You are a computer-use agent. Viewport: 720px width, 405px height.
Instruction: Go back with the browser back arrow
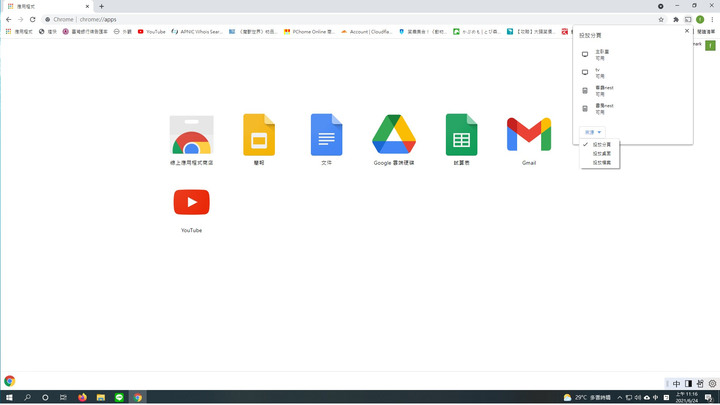[9, 19]
